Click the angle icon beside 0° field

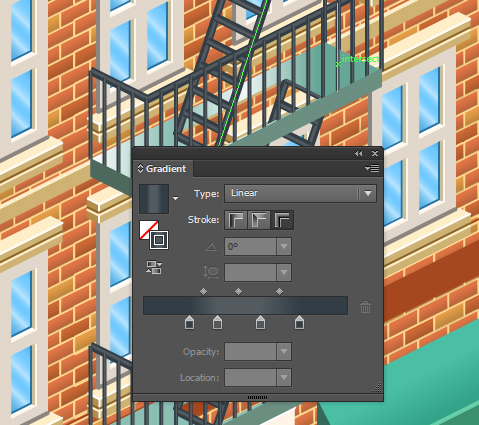point(211,247)
